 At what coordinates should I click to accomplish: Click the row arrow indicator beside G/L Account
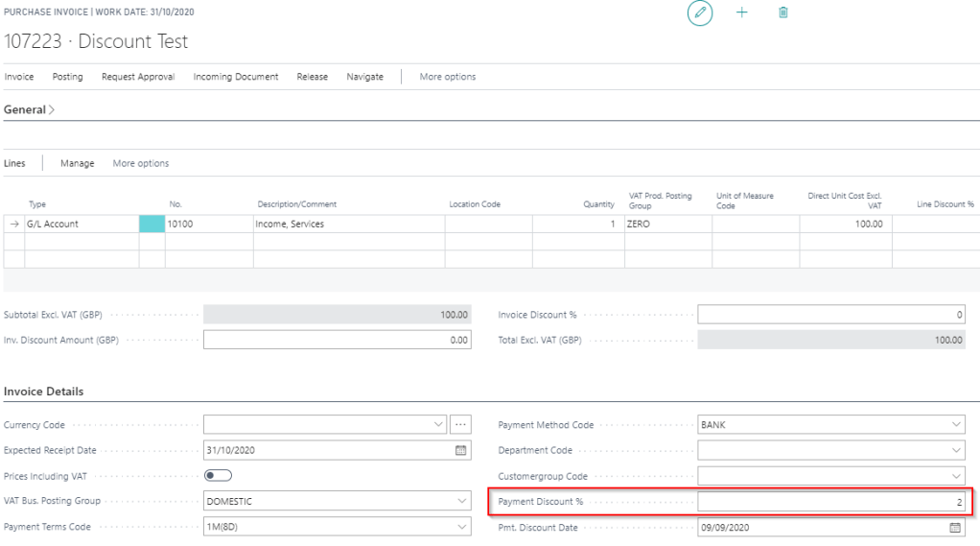pyautogui.click(x=13, y=224)
